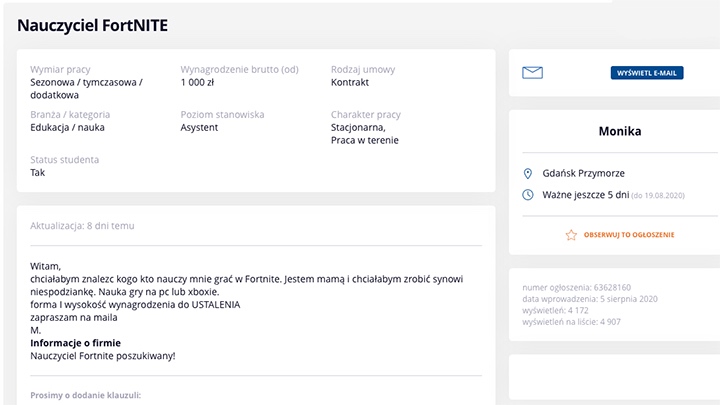Click the Nauczyciel FortNITE page title

(90, 24)
